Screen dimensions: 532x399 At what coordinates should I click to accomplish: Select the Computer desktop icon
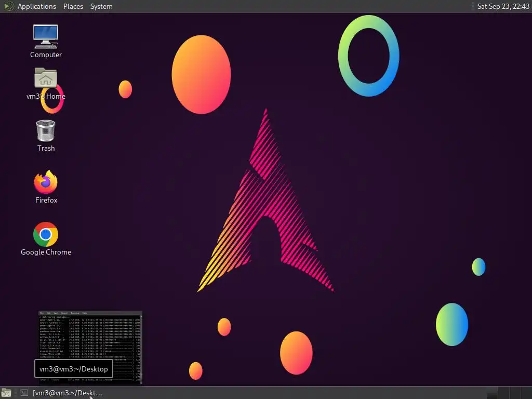click(46, 42)
